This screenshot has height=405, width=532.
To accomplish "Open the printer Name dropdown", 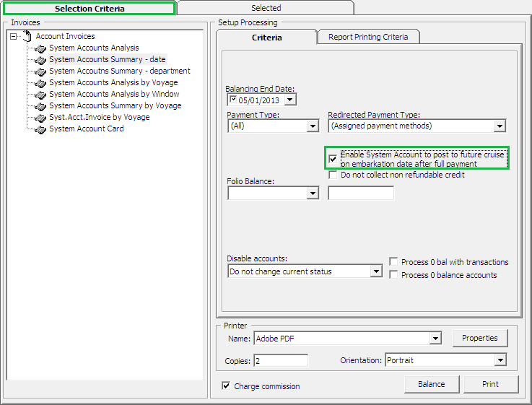I will click(435, 339).
